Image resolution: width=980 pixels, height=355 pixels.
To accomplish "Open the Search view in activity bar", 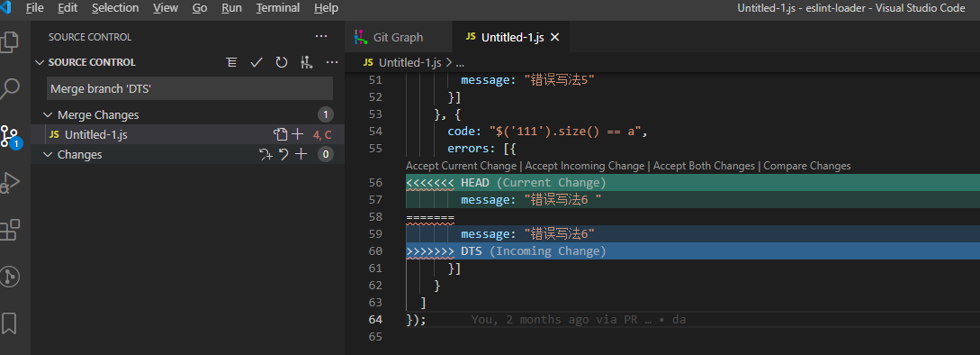I will (9, 89).
